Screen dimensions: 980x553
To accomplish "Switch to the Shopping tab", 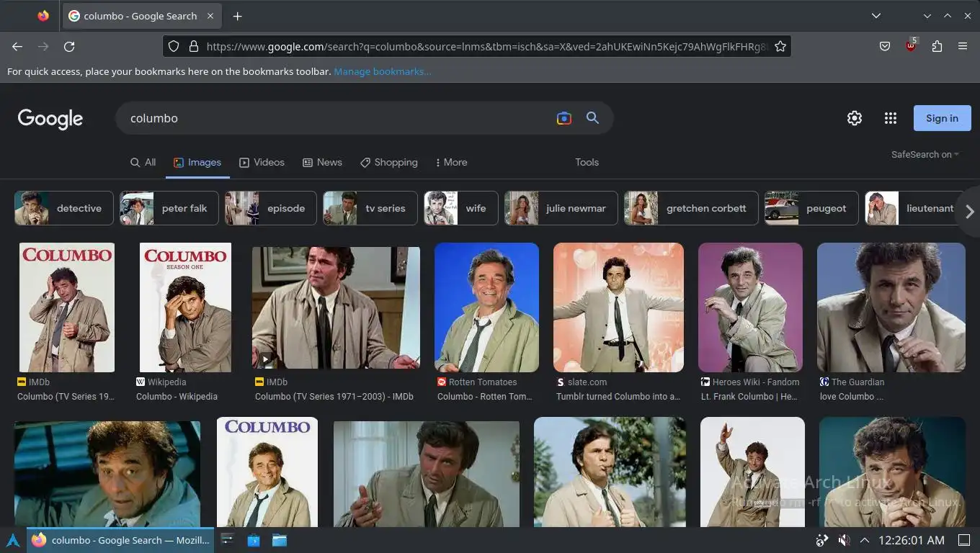I will 389,162.
